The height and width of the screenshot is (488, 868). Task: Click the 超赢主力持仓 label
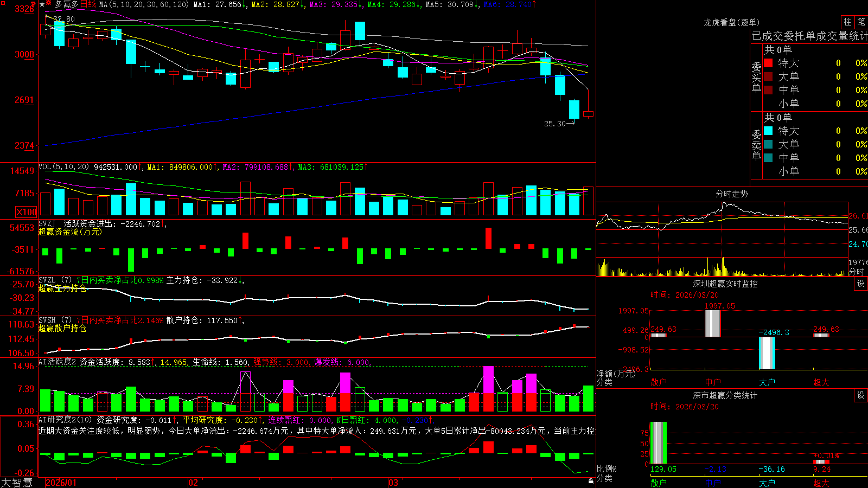point(62,288)
